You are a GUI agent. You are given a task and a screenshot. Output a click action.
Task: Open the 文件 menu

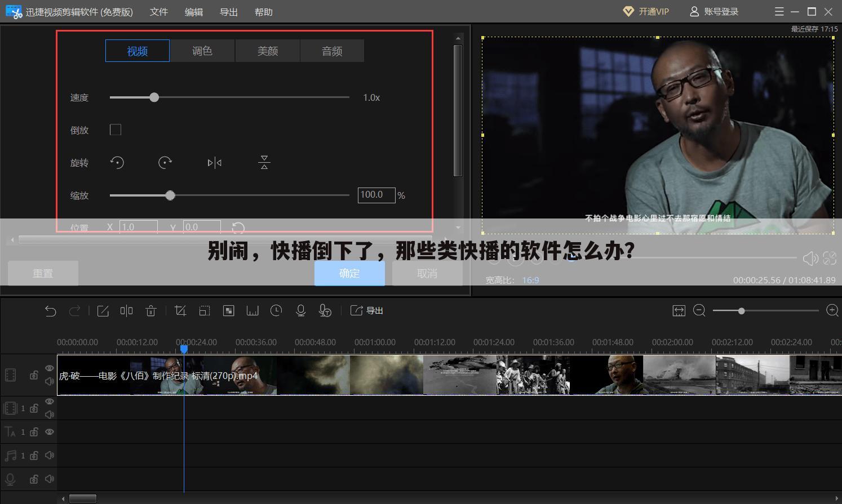[x=159, y=12]
